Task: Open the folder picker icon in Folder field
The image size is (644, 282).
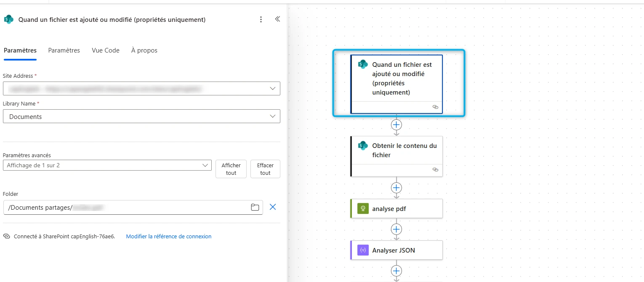Action: [x=255, y=207]
